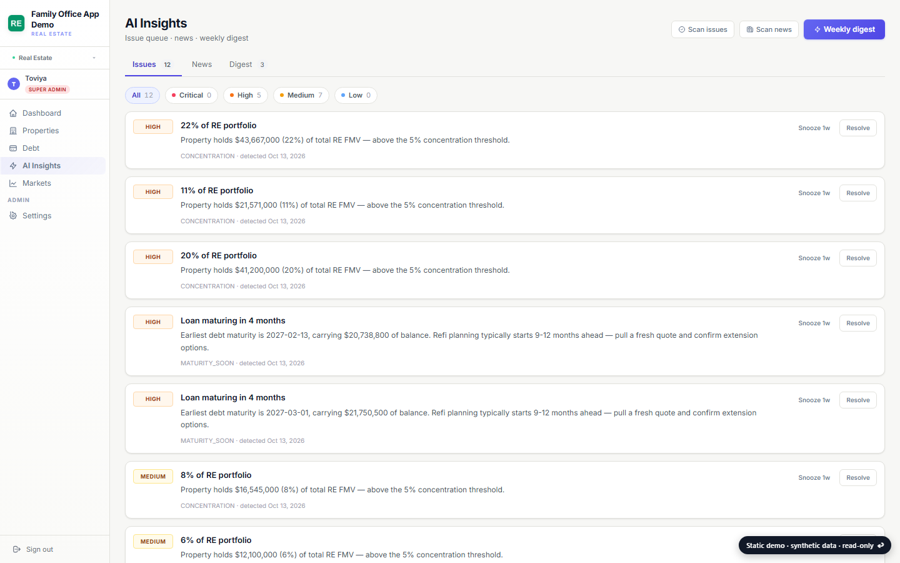Open Dashboard from the sidebar

54,113
